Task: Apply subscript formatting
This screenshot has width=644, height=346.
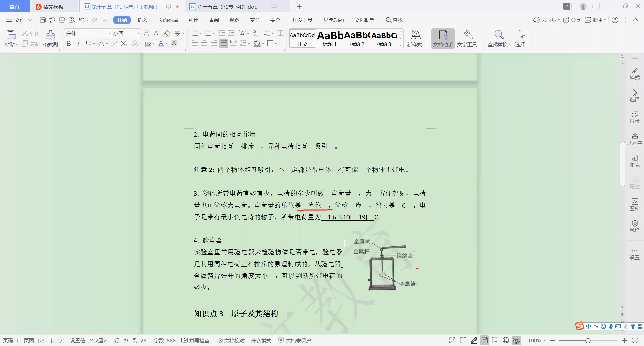Action: click(124, 43)
